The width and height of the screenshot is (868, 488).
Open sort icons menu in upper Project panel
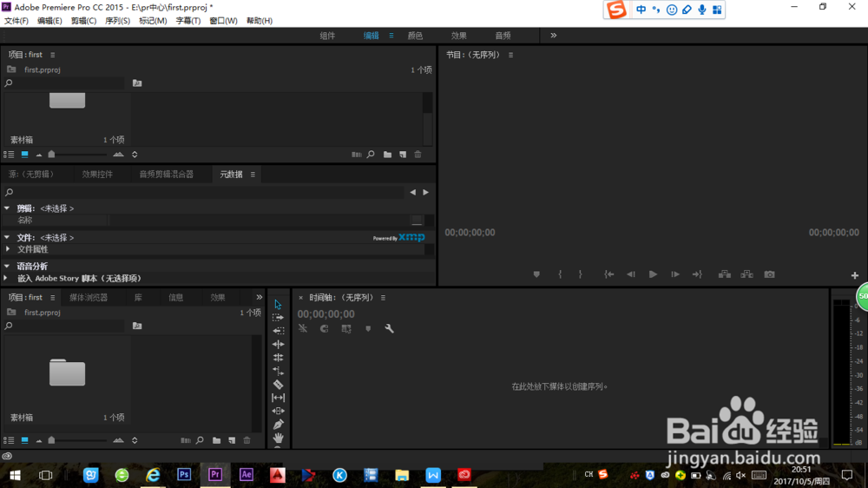135,155
